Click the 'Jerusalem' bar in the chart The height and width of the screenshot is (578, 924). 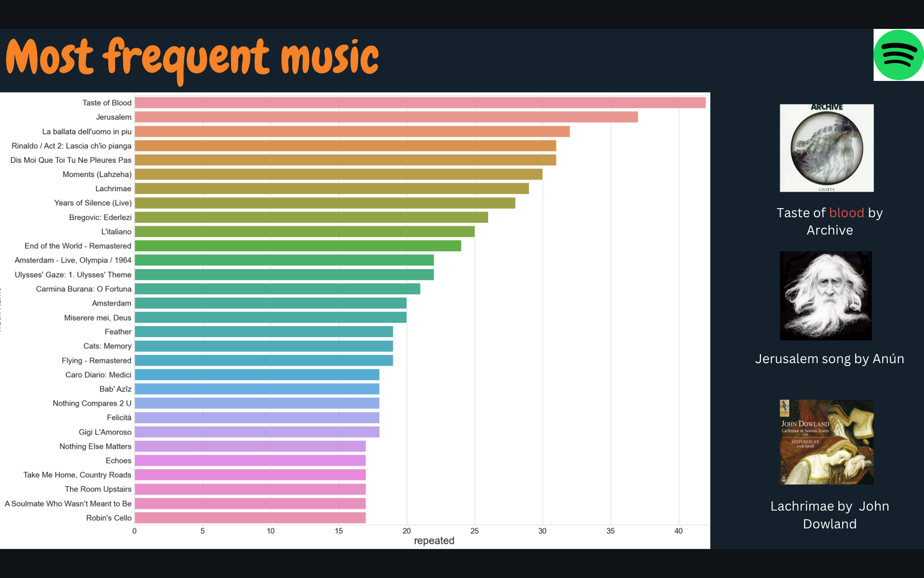(x=385, y=117)
